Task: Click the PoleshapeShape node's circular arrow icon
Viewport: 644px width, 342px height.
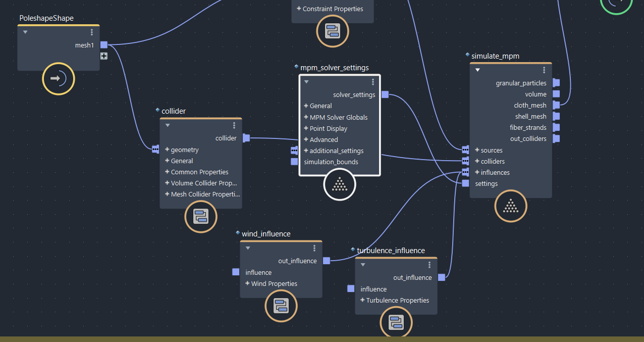Action: 59,79
